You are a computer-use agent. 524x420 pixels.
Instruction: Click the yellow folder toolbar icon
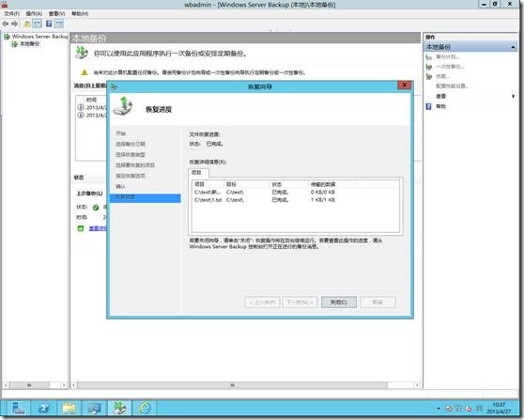tap(26, 23)
